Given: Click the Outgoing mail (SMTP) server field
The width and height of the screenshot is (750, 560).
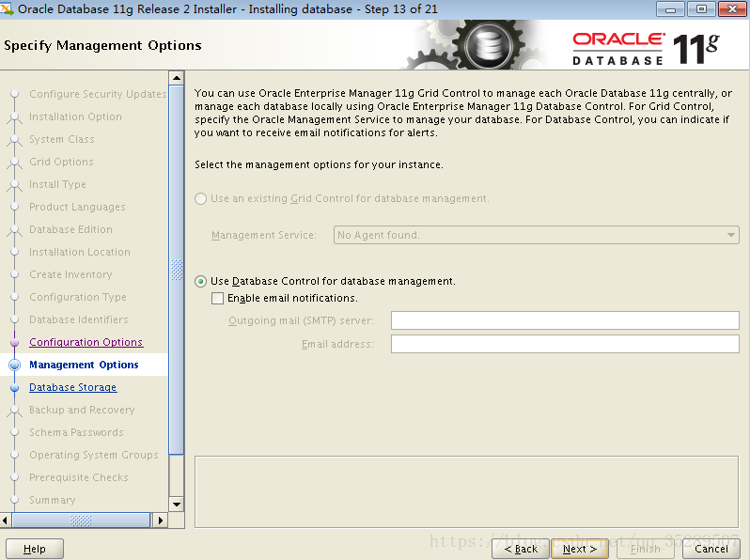Looking at the screenshot, I should point(565,320).
